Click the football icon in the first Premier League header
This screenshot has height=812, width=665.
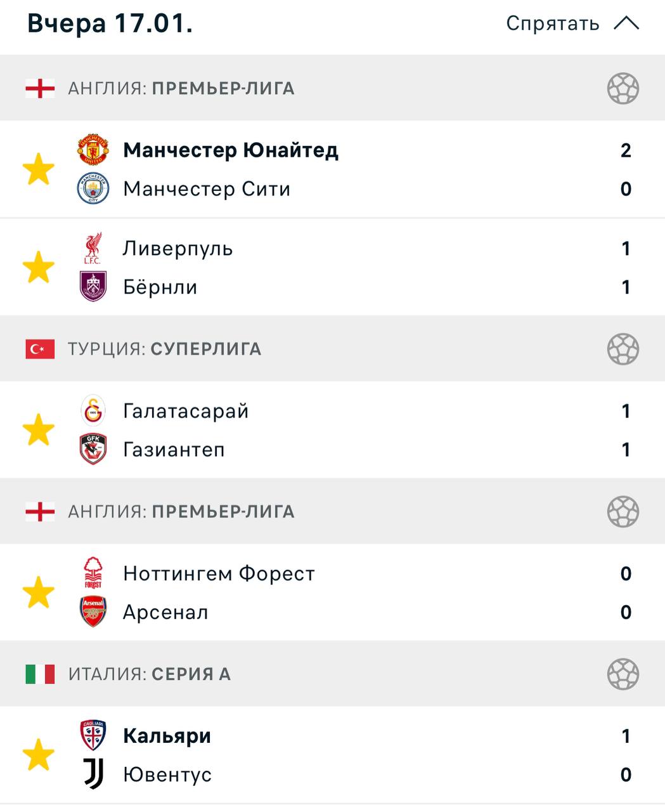coord(623,88)
